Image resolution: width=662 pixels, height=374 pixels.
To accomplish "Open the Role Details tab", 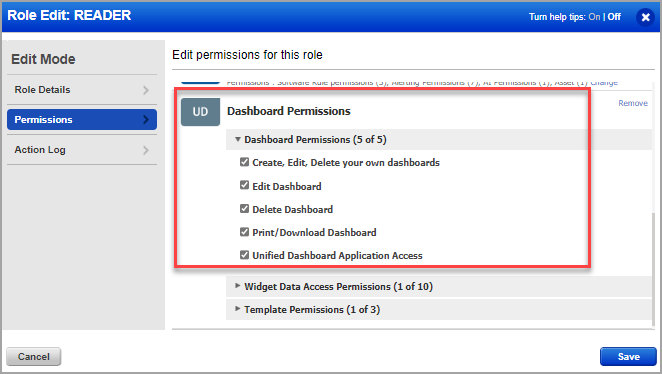I will (x=82, y=90).
